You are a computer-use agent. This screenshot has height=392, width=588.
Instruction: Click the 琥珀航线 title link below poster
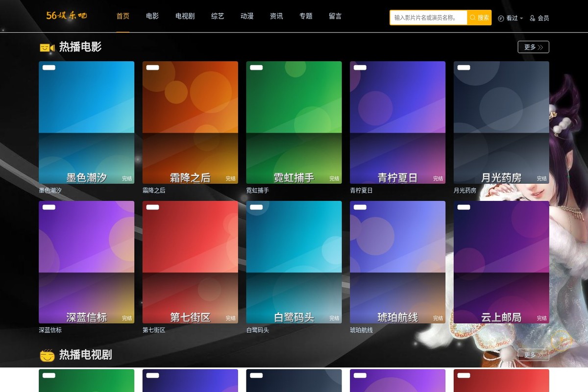(x=361, y=330)
